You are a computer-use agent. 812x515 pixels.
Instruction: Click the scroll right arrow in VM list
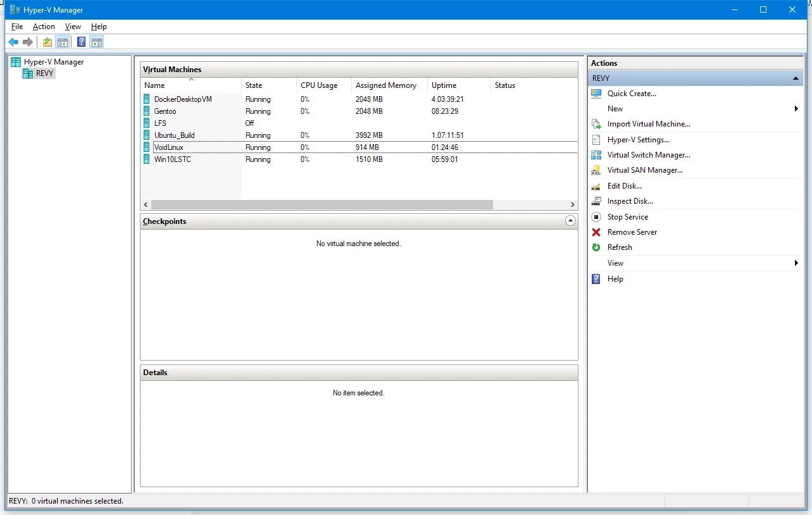coord(572,205)
